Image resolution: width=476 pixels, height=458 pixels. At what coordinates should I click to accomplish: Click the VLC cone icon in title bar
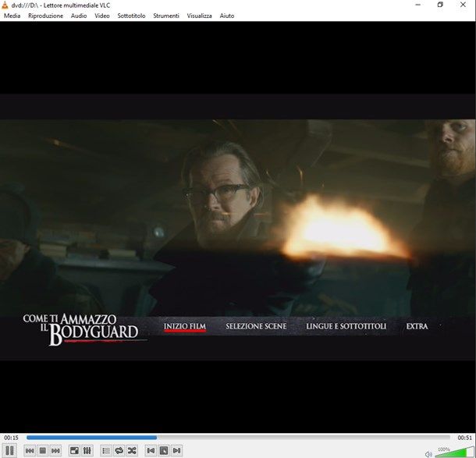click(5, 5)
